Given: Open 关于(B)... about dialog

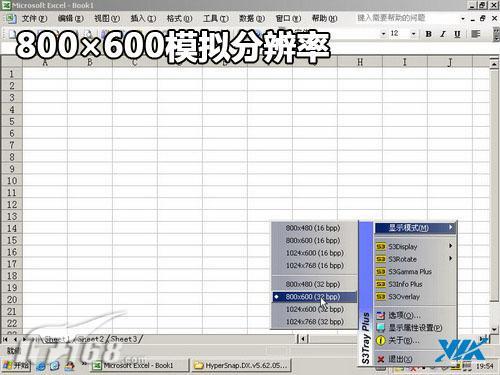Looking at the screenshot, I should point(415,340).
